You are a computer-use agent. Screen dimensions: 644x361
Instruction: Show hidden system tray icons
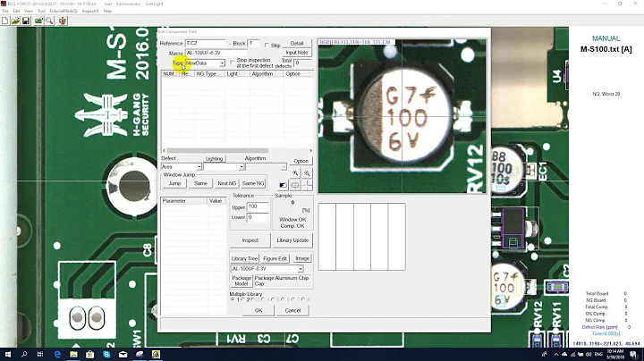[x=556, y=355]
